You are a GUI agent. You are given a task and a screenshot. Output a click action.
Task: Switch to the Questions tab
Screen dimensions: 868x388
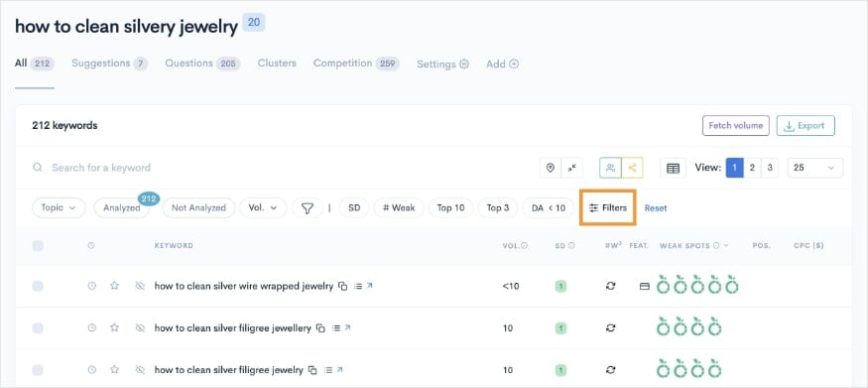coord(202,64)
